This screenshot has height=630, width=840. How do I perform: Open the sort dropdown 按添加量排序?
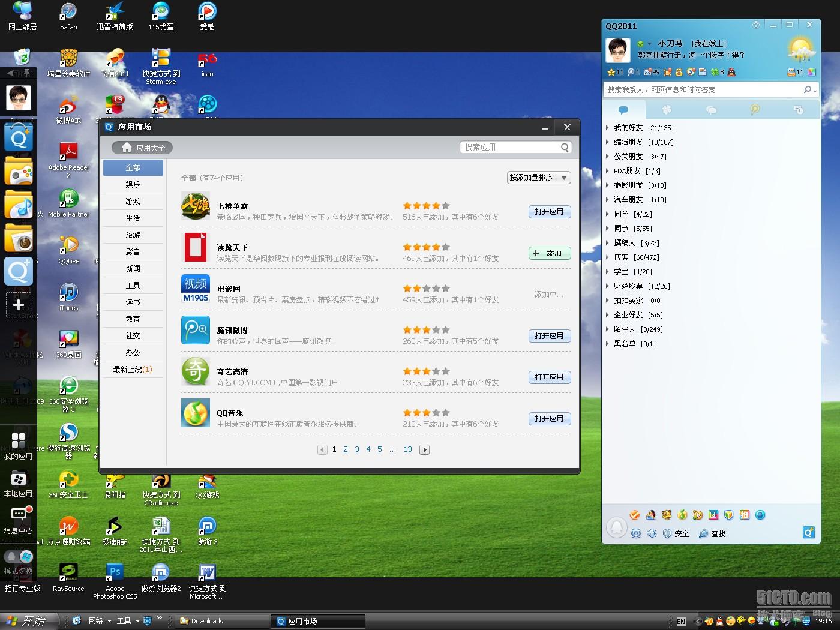point(539,178)
